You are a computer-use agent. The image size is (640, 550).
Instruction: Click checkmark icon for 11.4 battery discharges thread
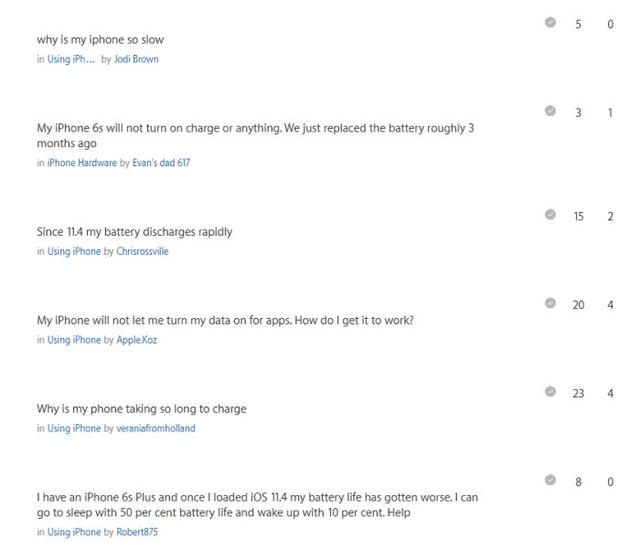point(550,214)
